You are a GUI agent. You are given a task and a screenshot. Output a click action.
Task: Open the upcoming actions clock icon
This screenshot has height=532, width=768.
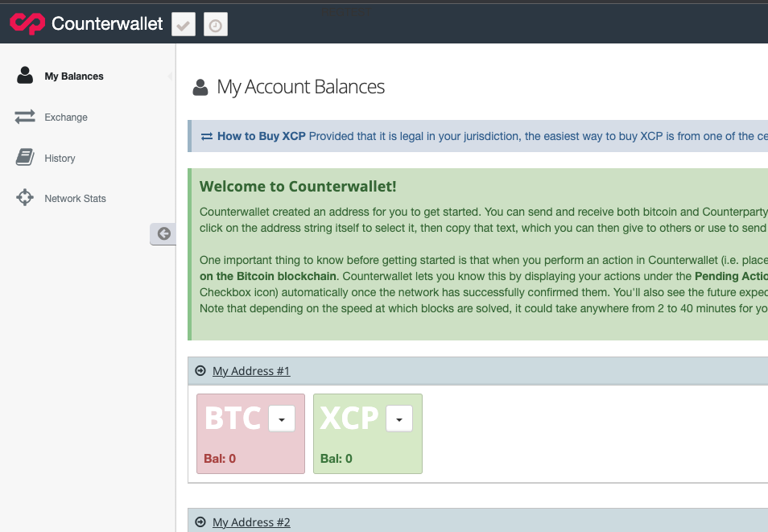[x=216, y=24]
